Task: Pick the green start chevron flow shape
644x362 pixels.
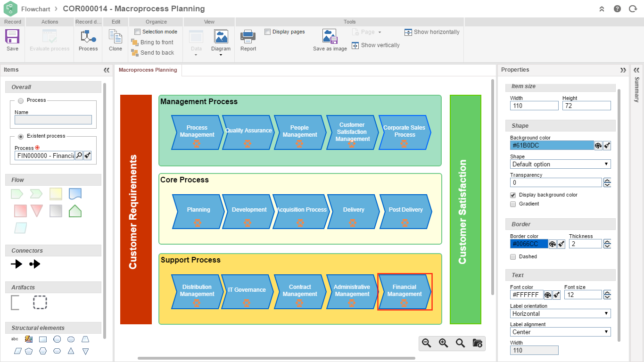Action: [17, 194]
